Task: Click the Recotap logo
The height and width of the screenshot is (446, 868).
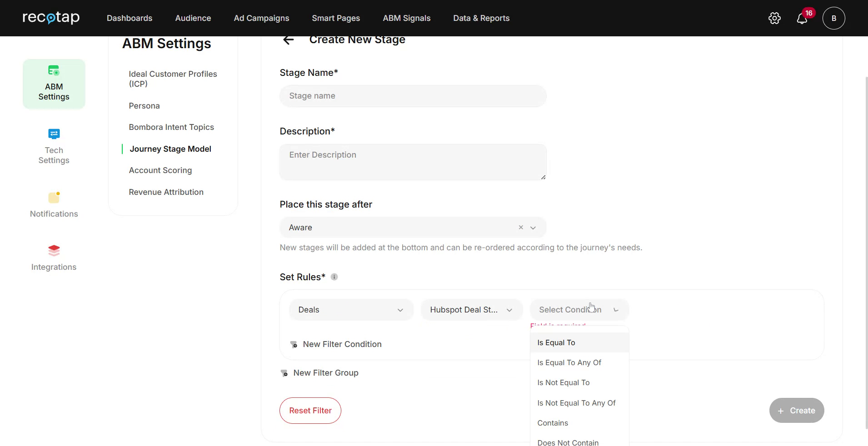Action: [x=51, y=18]
